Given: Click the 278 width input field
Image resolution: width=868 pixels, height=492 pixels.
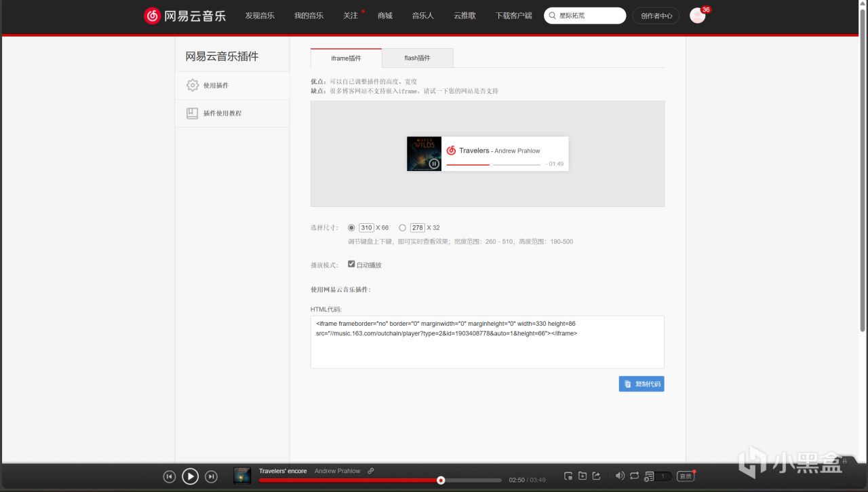Looking at the screenshot, I should click(x=418, y=228).
